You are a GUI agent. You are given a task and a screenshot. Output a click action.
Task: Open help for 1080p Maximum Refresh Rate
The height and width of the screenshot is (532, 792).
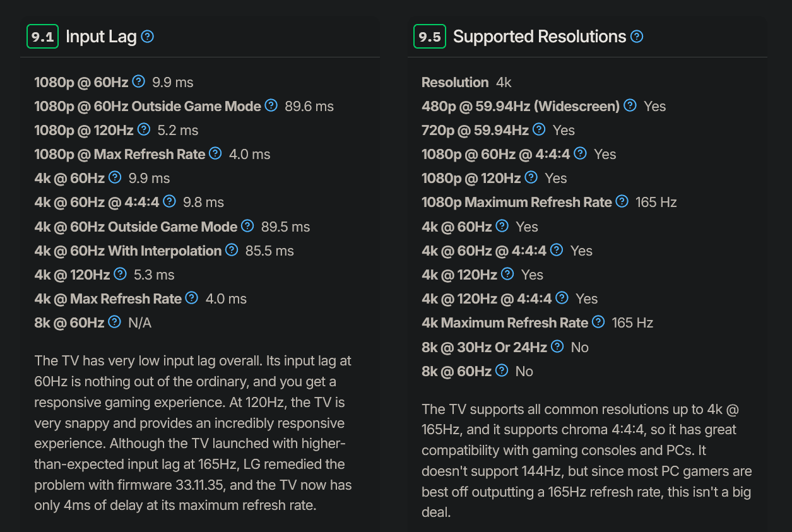pos(622,201)
